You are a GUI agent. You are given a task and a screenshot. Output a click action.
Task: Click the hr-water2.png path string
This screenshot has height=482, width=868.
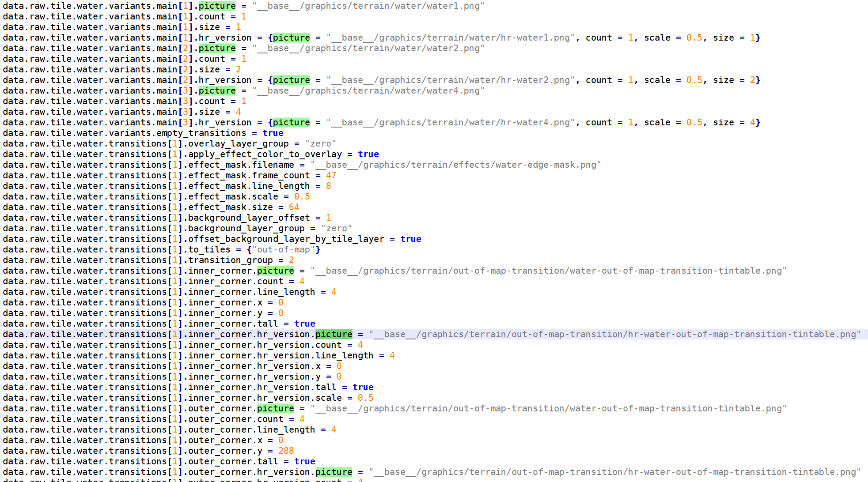pos(451,80)
